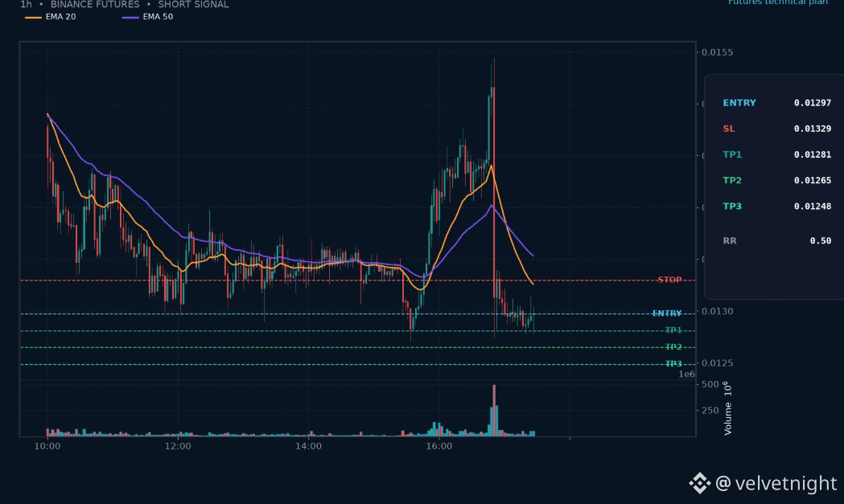Click the red STOP line label on chart
Viewport: 844px width, 504px height.
669,280
